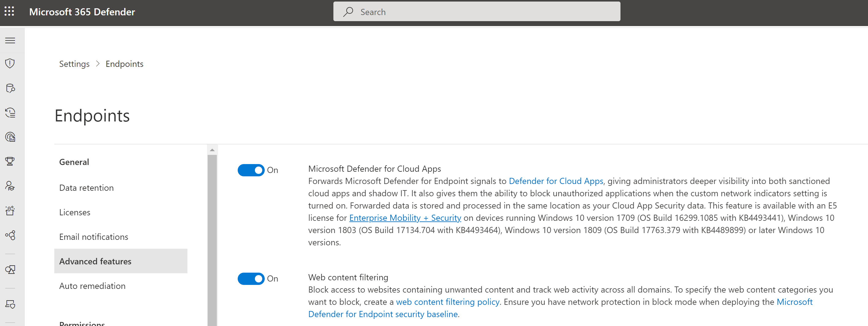Open the database search hunting icon

click(10, 88)
